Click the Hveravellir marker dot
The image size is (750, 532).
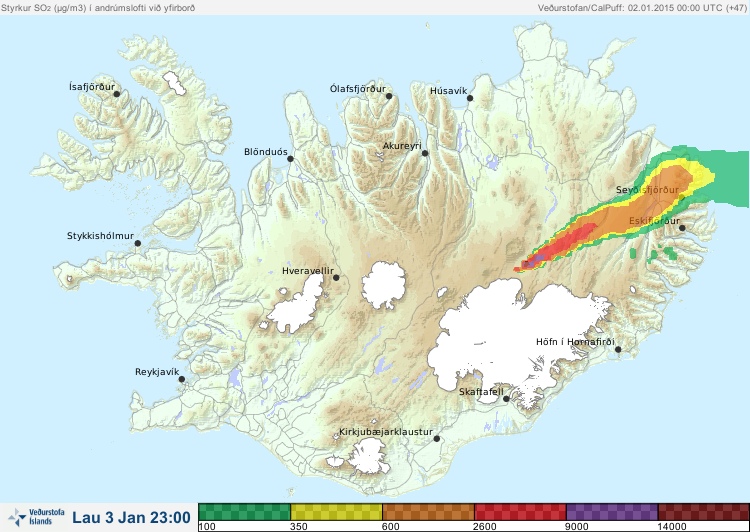[x=336, y=277]
